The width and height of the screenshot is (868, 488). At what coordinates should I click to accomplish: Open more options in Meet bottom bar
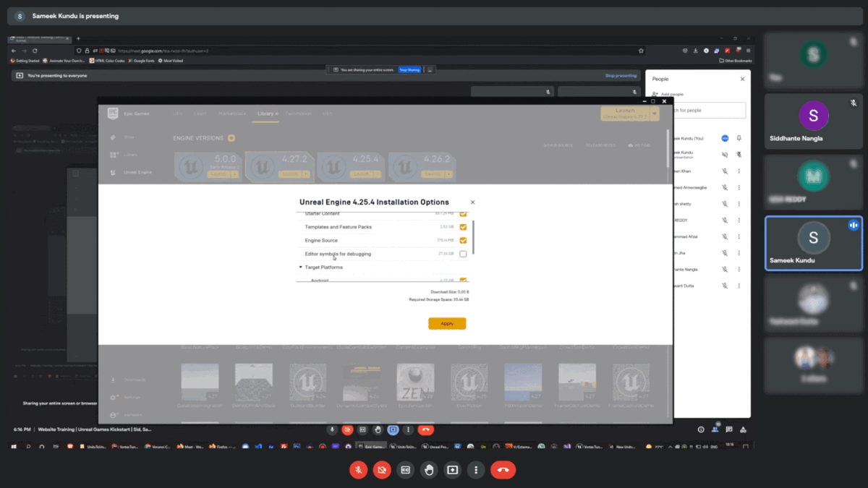[x=476, y=470]
